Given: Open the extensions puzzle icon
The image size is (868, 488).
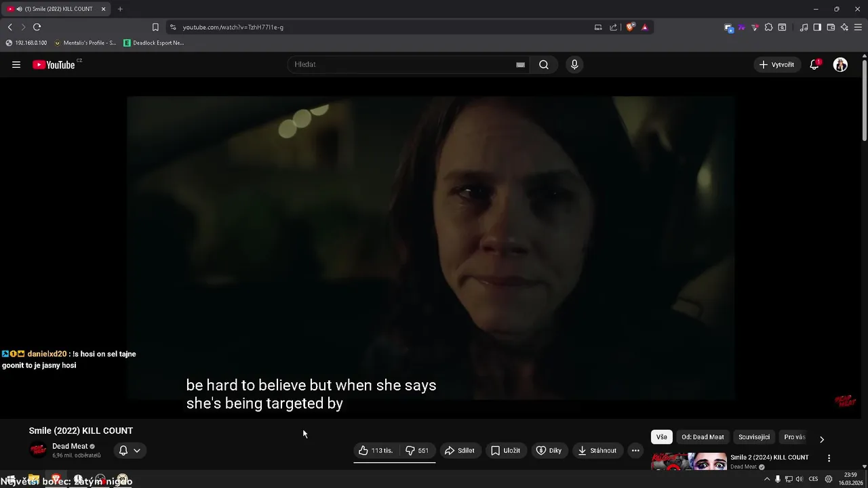Looking at the screenshot, I should (x=768, y=27).
